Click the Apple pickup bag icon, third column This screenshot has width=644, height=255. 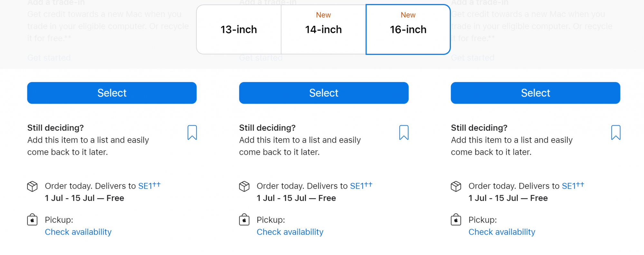click(x=456, y=220)
